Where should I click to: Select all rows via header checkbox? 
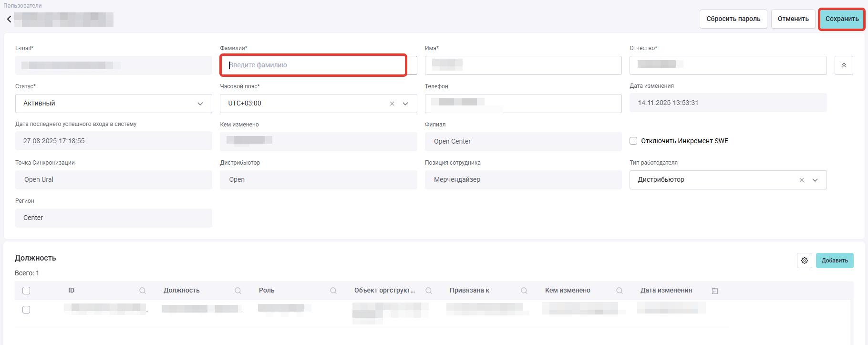tap(26, 291)
